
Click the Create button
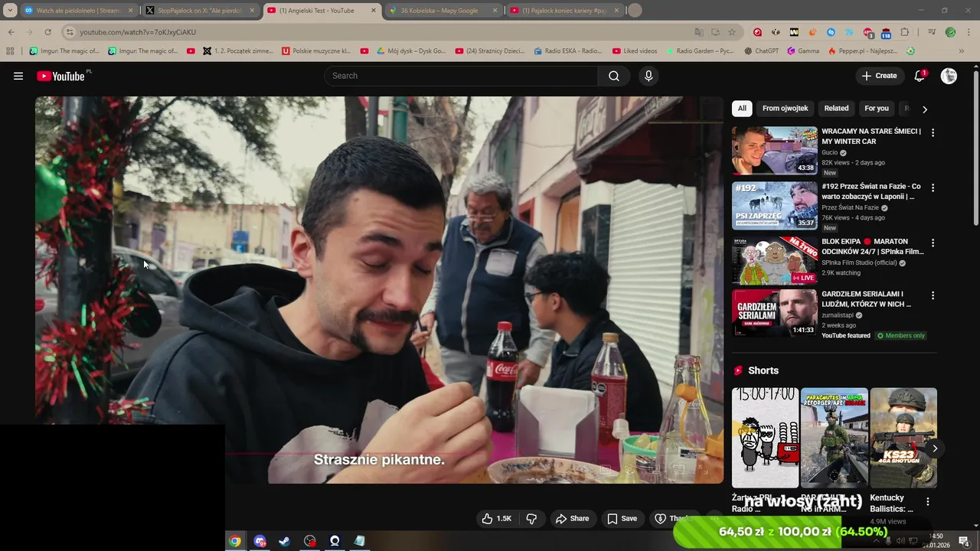(x=879, y=76)
